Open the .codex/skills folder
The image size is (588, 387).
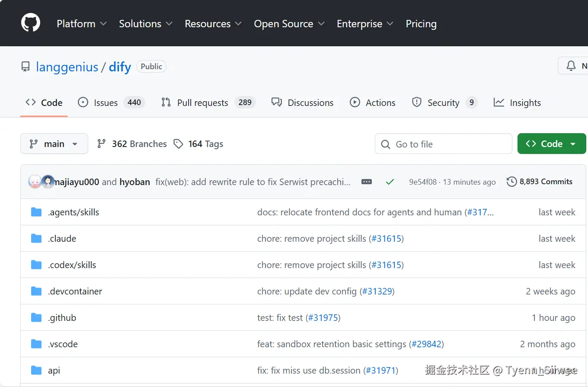(x=72, y=265)
